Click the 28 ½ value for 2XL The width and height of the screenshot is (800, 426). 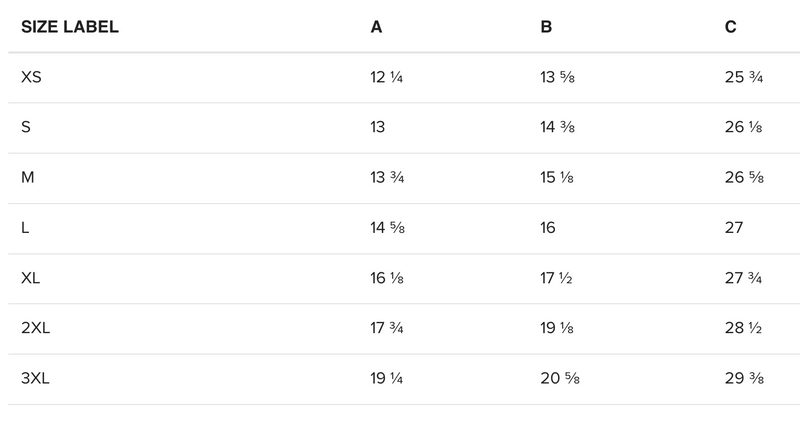point(743,328)
